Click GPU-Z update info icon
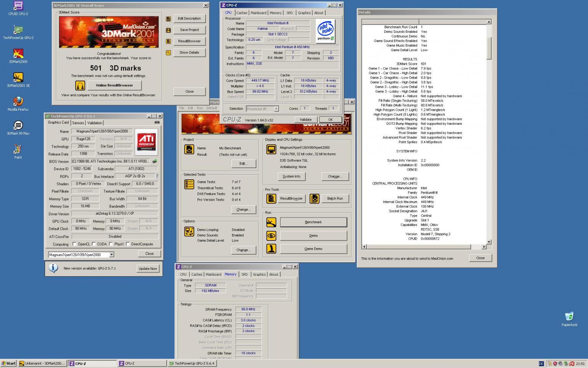588x368 pixels. point(53,268)
